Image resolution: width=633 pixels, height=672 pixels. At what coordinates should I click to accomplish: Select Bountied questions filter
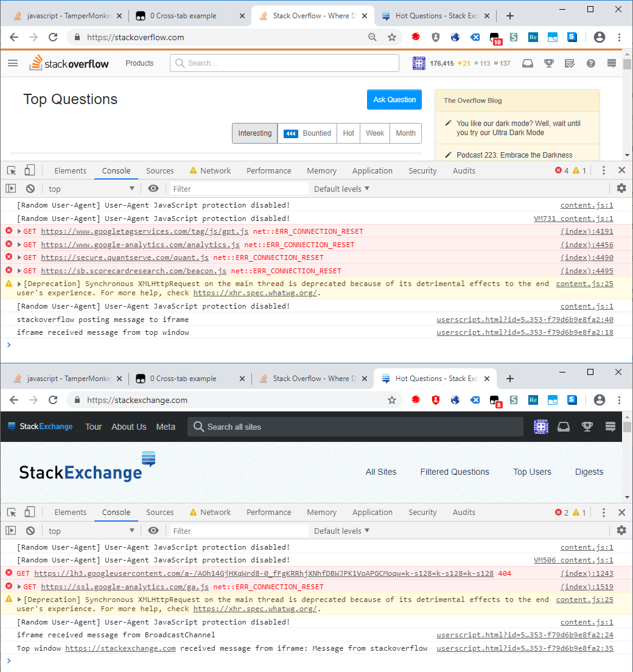(307, 133)
